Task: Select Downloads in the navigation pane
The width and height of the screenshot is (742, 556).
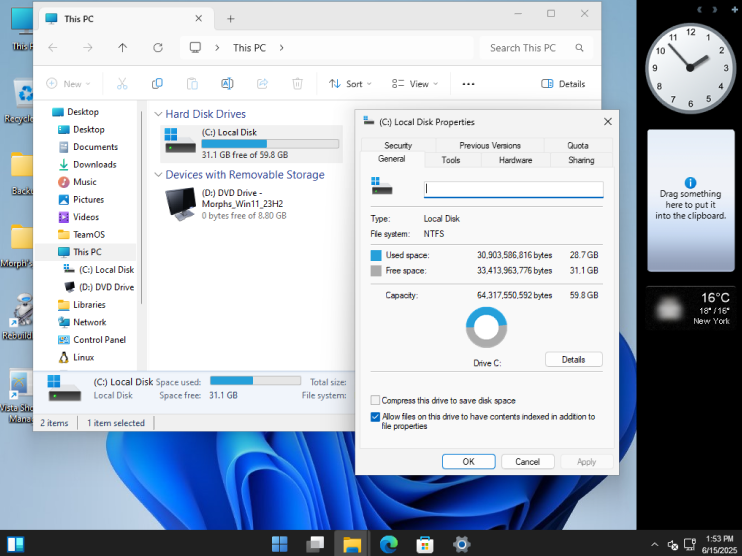Action: pyautogui.click(x=95, y=164)
